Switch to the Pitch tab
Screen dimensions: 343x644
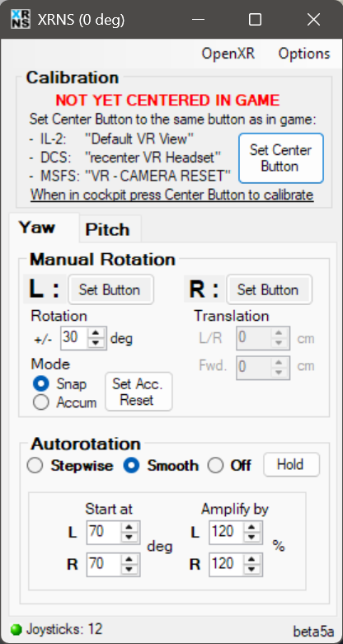(x=108, y=229)
